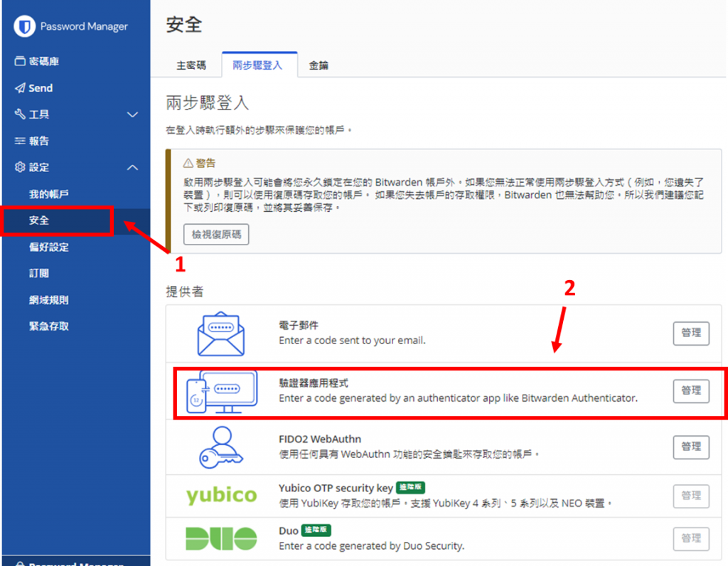Click the 設定 gear icon

[x=20, y=167]
